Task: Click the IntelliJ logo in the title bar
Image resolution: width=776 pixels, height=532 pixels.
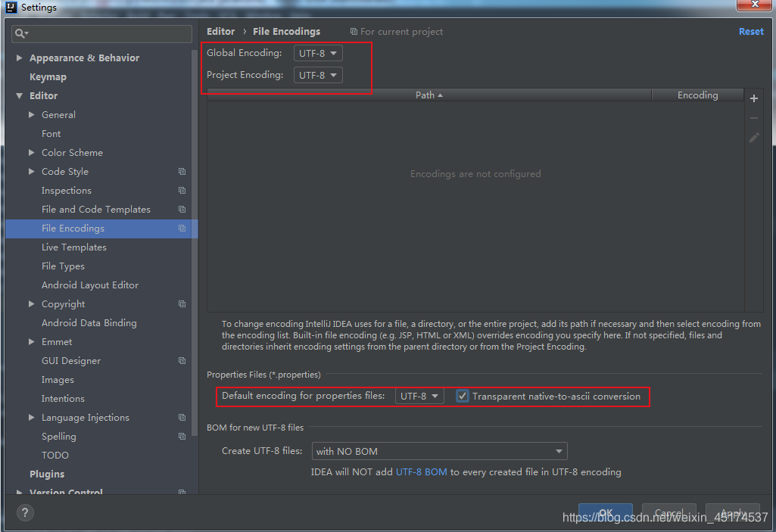Action: click(11, 7)
